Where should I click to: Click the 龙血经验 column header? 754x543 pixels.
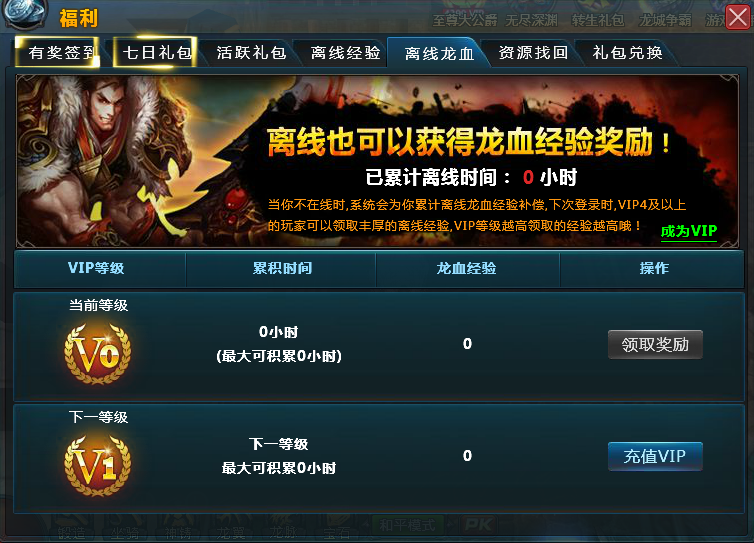click(x=466, y=268)
